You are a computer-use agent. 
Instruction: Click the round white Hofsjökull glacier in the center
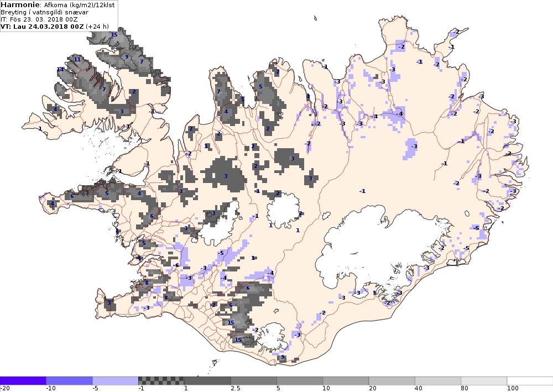click(x=284, y=211)
